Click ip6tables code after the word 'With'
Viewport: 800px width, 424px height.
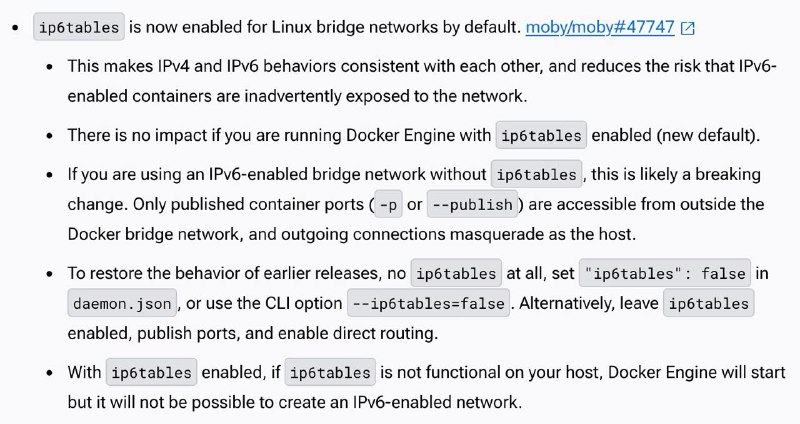[152, 372]
